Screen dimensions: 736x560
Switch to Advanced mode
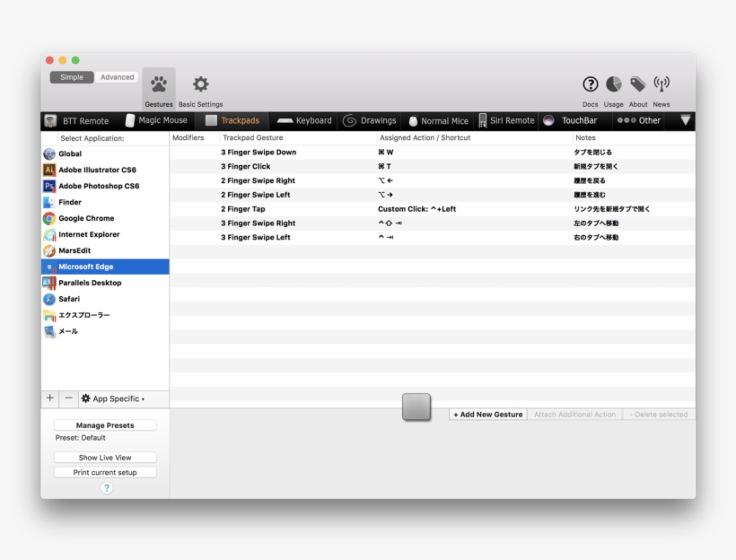pyautogui.click(x=117, y=77)
